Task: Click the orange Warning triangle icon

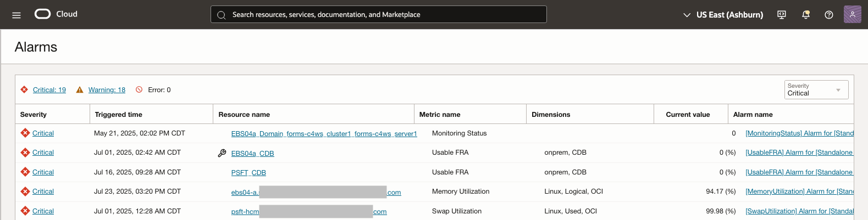Action: tap(80, 90)
